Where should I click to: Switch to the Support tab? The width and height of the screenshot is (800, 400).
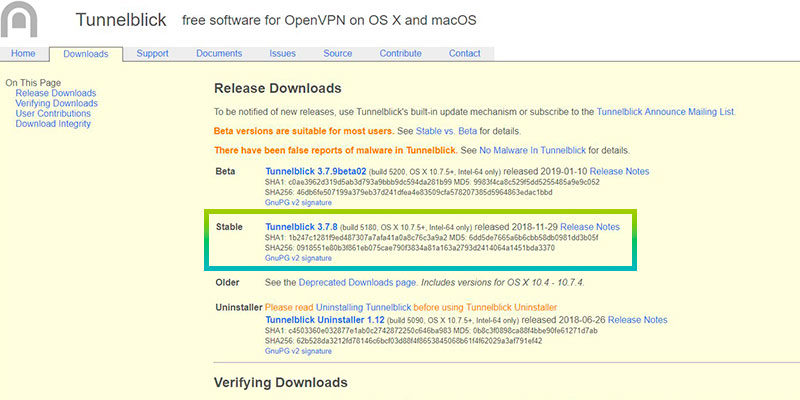[x=153, y=54]
